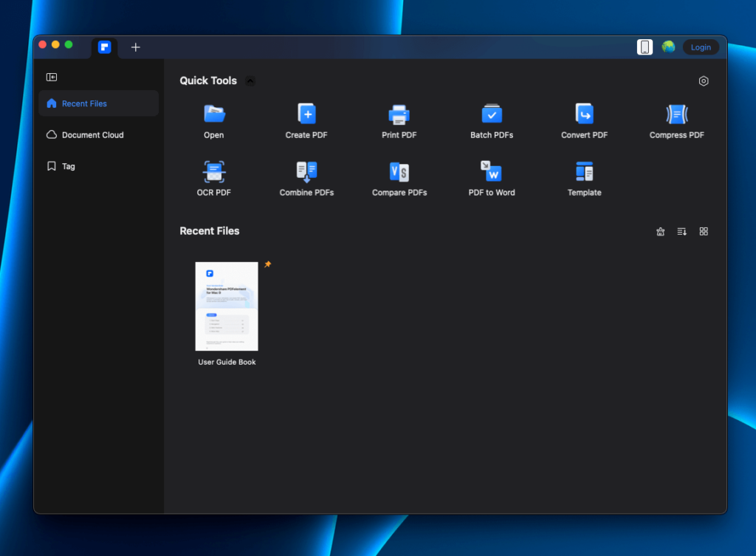Image resolution: width=756 pixels, height=556 pixels.
Task: Click the globe avatar icon
Action: pos(668,47)
